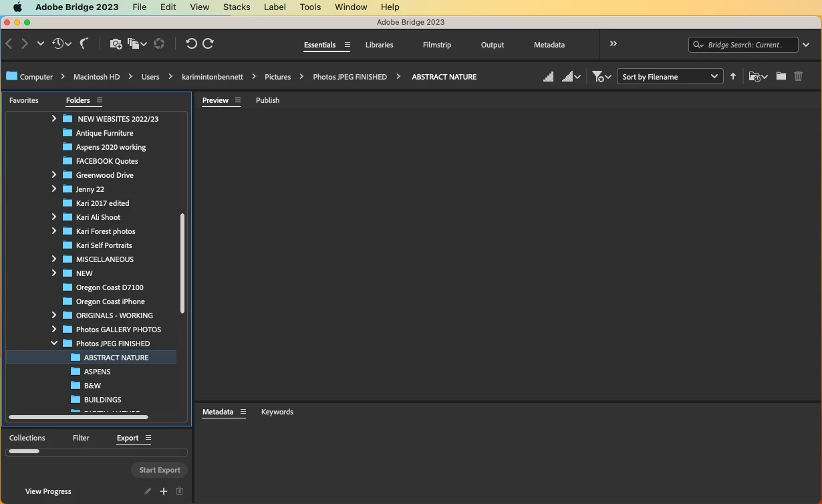Expand the NEW WEBSITES 2022/23 folder
822x504 pixels.
click(x=54, y=119)
